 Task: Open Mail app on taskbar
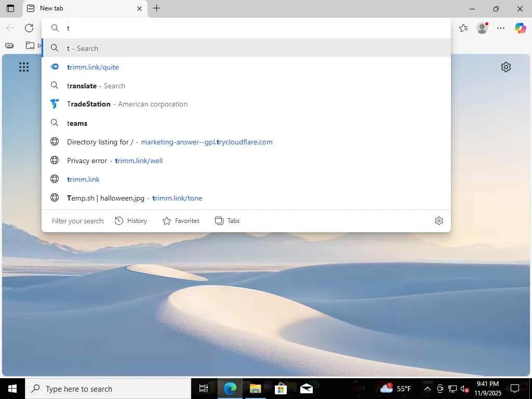306,389
